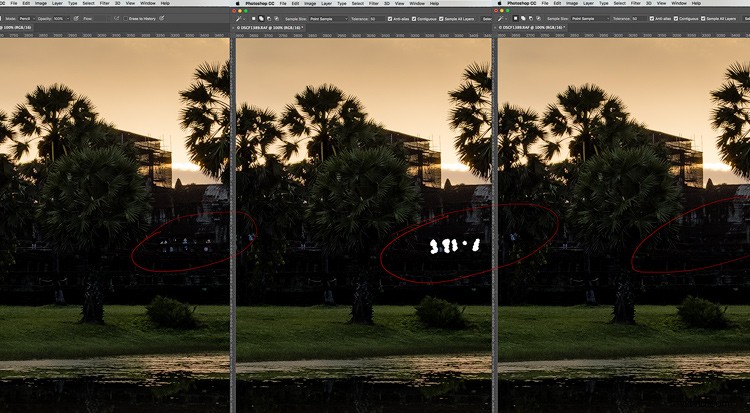Toggle Contiguous checkbox in middle window
Image resolution: width=750 pixels, height=413 pixels.
[x=414, y=19]
